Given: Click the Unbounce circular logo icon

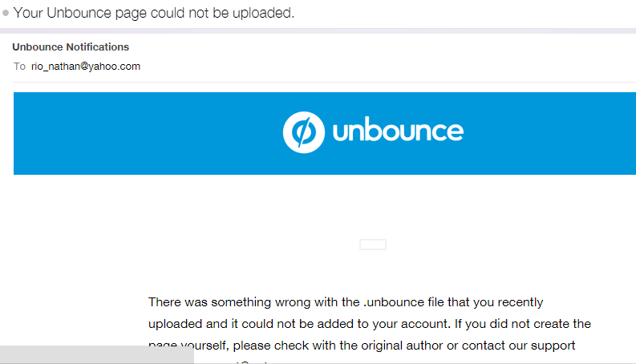Looking at the screenshot, I should tap(303, 131).
